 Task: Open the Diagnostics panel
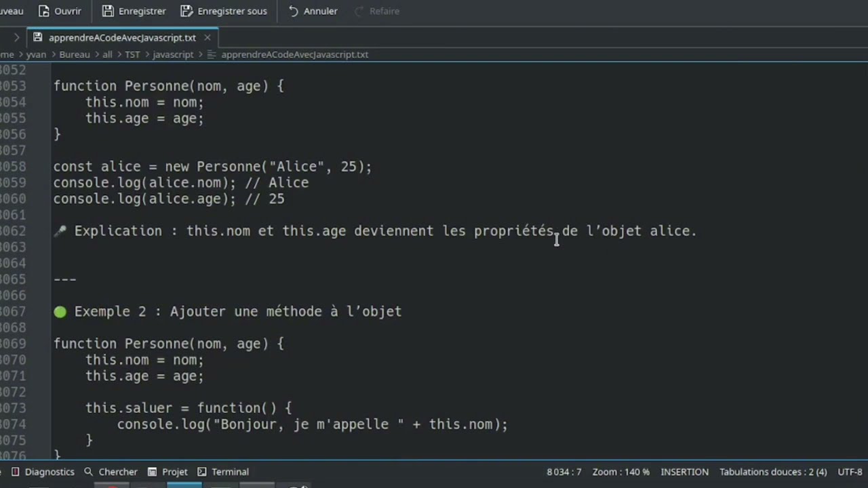pyautogui.click(x=43, y=472)
